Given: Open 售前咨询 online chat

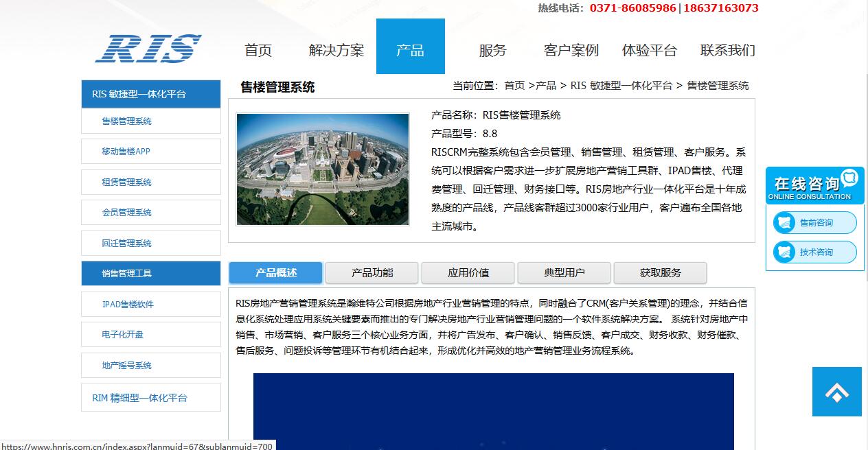Looking at the screenshot, I should [x=815, y=223].
